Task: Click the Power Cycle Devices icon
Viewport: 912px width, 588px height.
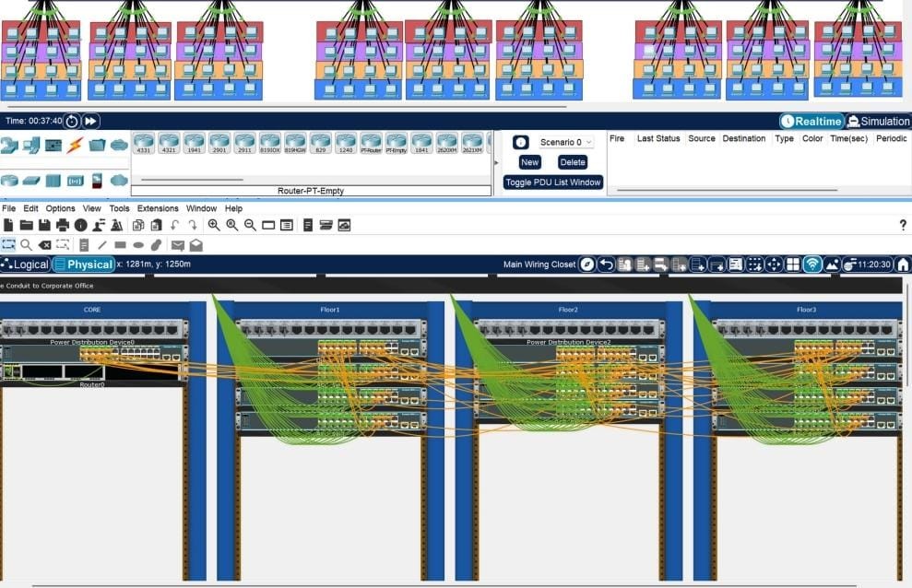Action: 72,122
